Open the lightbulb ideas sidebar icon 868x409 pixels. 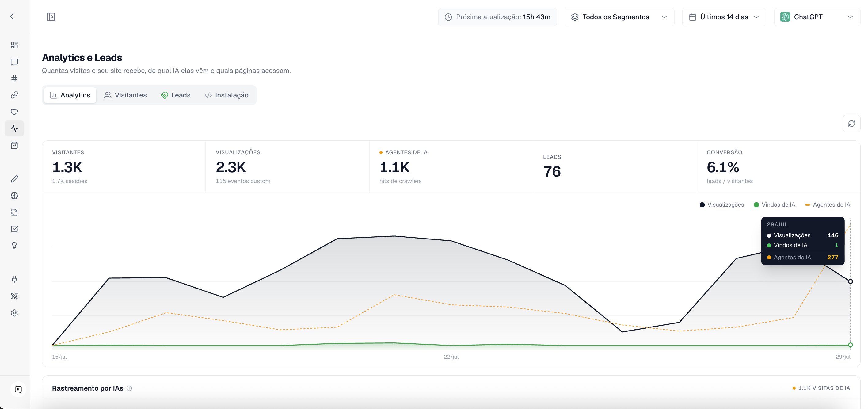point(14,246)
